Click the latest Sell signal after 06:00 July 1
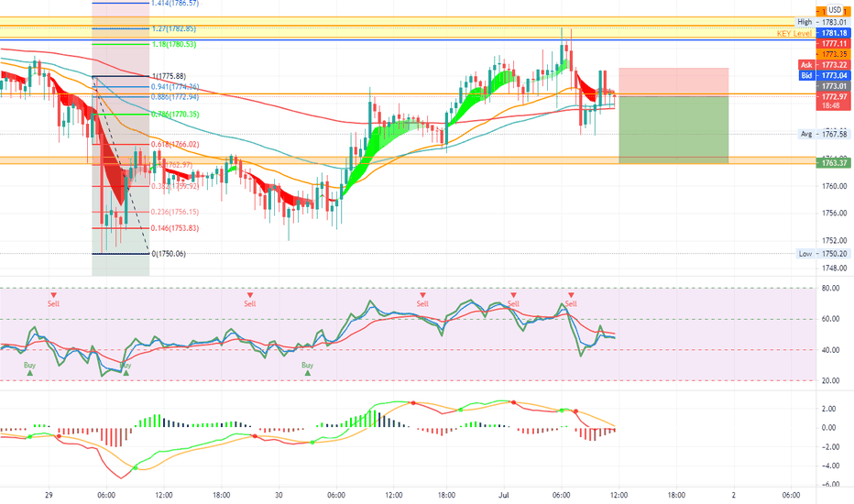The height and width of the screenshot is (504, 854). click(571, 301)
